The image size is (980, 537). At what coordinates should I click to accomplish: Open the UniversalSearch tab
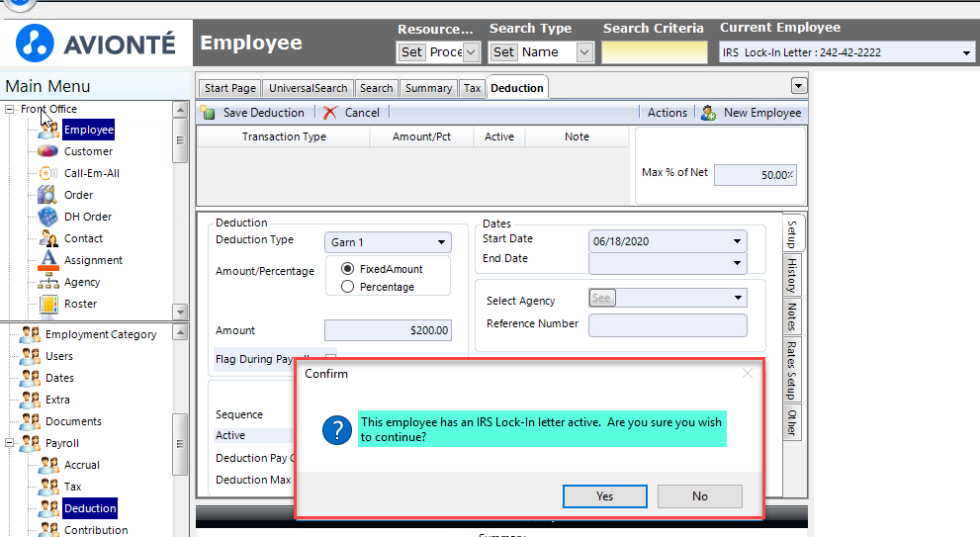[x=308, y=88]
